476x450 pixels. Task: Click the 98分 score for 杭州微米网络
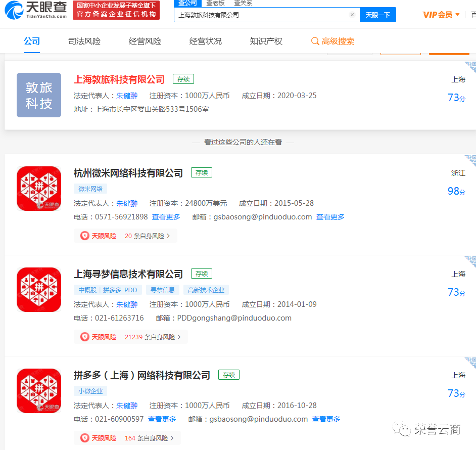[x=456, y=191]
